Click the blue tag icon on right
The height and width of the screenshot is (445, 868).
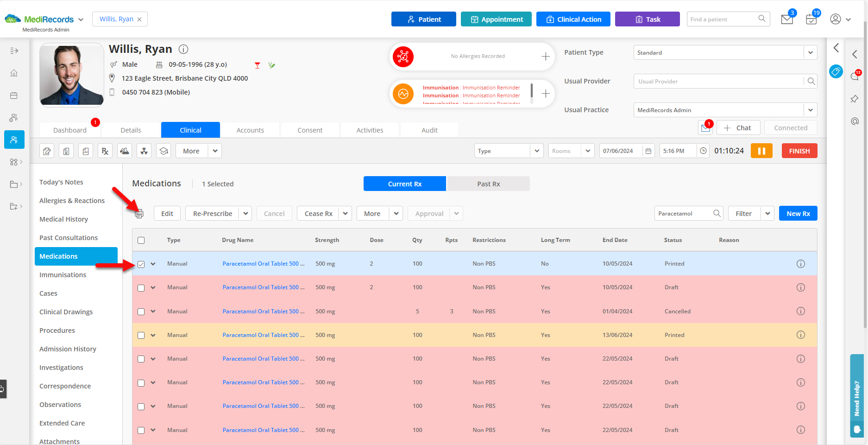click(x=836, y=71)
